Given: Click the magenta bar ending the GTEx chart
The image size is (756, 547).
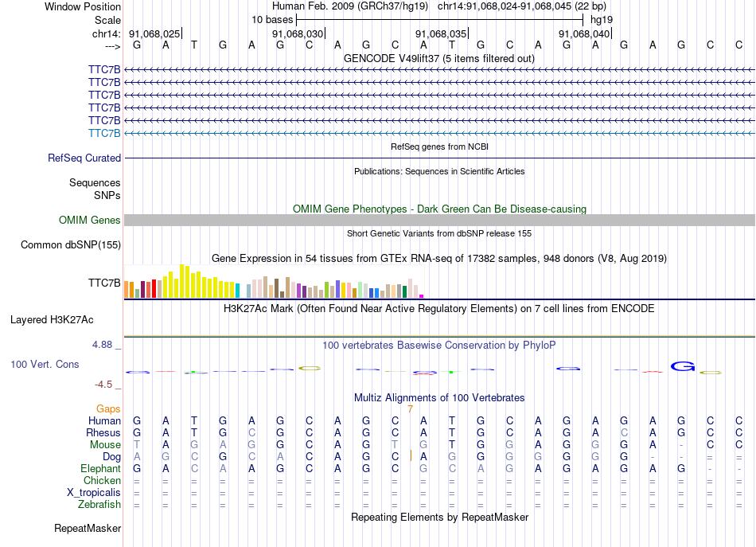Looking at the screenshot, I should [x=422, y=296].
